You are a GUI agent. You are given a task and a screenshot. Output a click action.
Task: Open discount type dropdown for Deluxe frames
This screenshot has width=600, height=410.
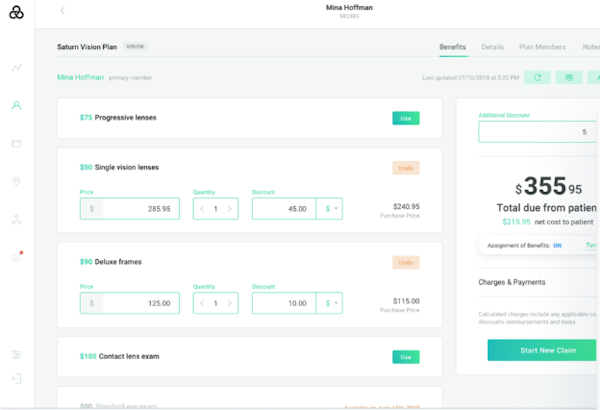(x=329, y=303)
